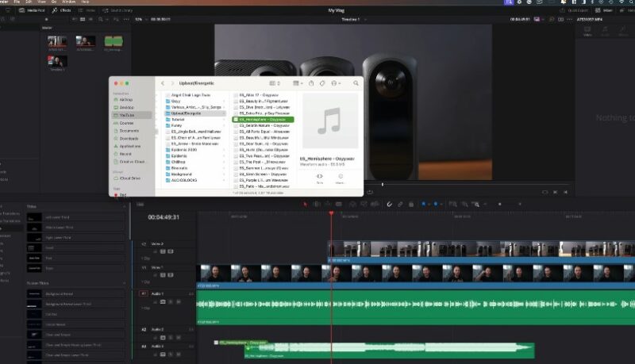Image resolution: width=635 pixels, height=364 pixels.
Task: Toggle mute on Audio 1 track
Action: click(178, 301)
